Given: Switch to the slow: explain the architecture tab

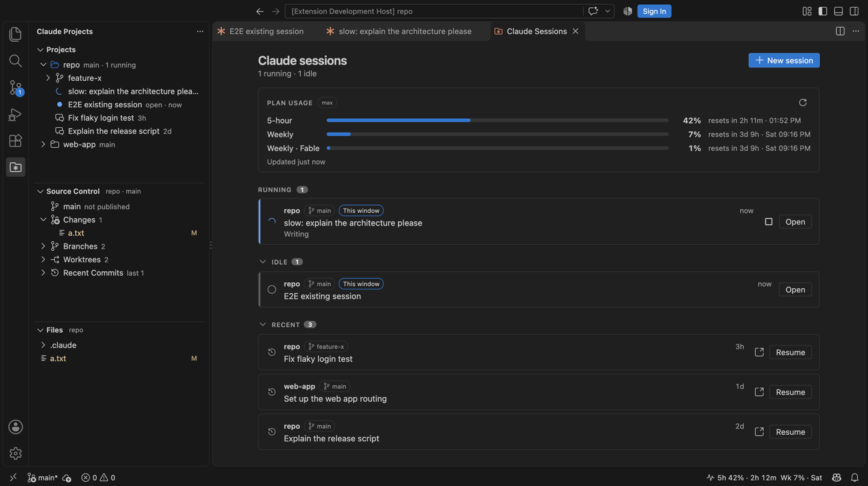Looking at the screenshot, I should click(x=405, y=31).
